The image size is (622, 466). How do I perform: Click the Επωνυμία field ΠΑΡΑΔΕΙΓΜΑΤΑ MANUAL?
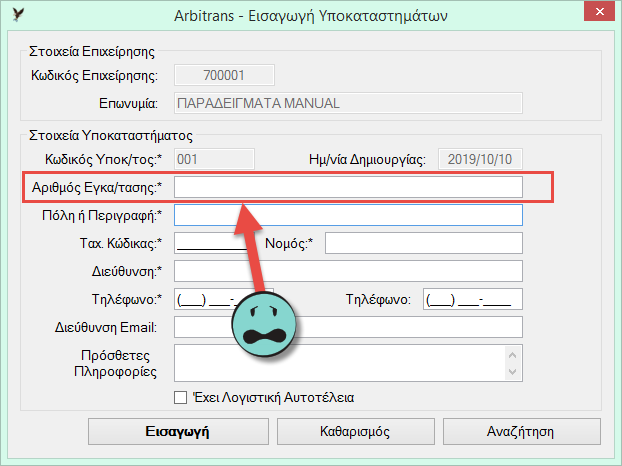[348, 103]
